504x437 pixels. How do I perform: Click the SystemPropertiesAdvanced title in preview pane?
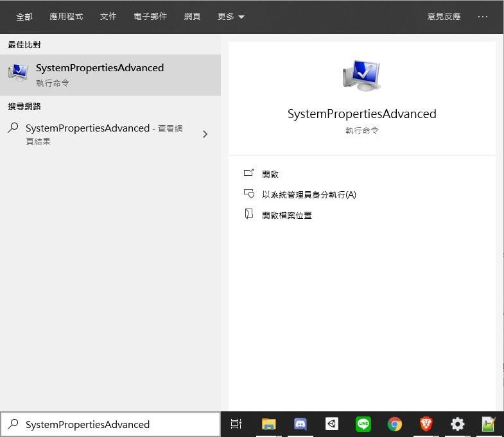tap(362, 114)
